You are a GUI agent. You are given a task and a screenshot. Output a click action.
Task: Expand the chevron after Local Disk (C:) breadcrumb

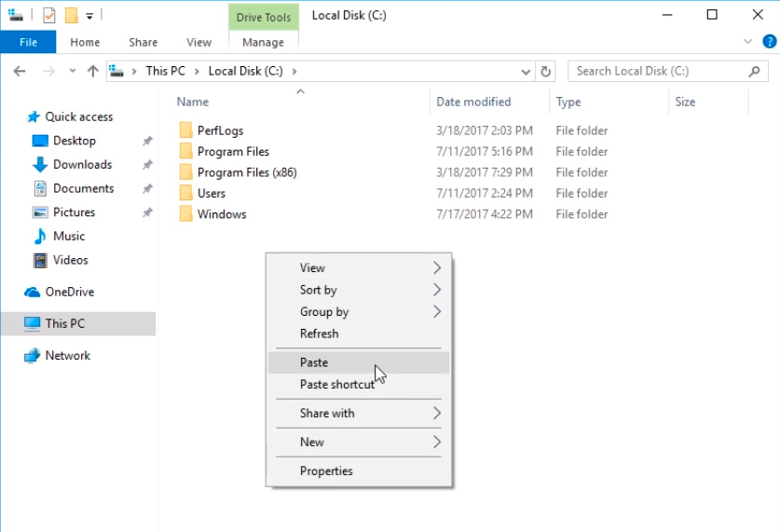point(294,72)
